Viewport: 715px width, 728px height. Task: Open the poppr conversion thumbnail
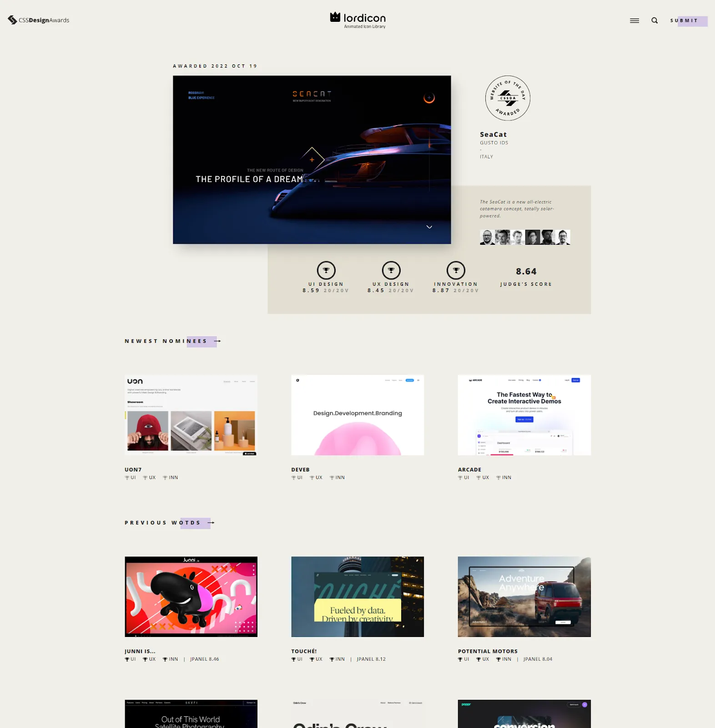tap(524, 714)
